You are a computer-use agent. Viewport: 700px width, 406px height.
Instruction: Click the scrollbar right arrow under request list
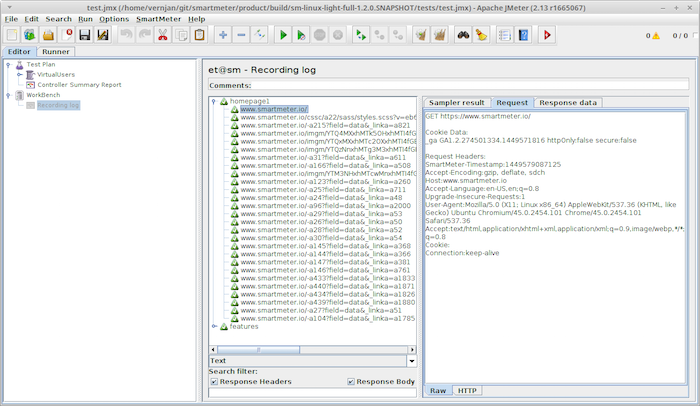412,350
